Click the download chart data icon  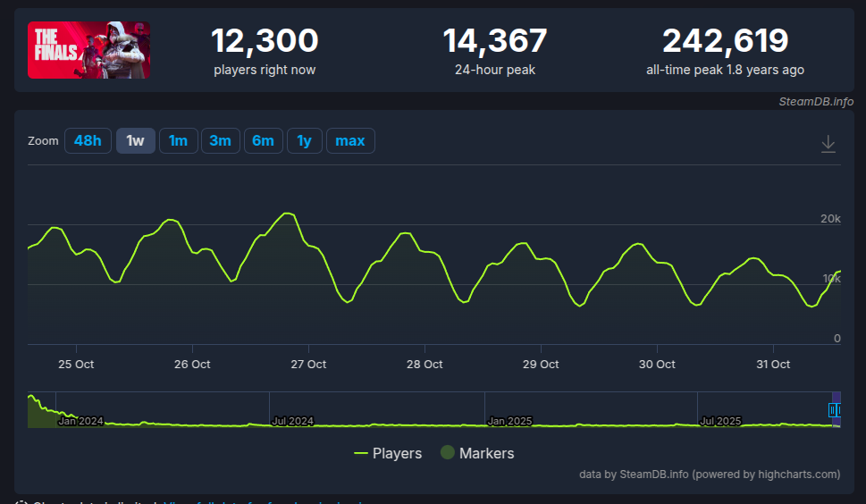828,144
